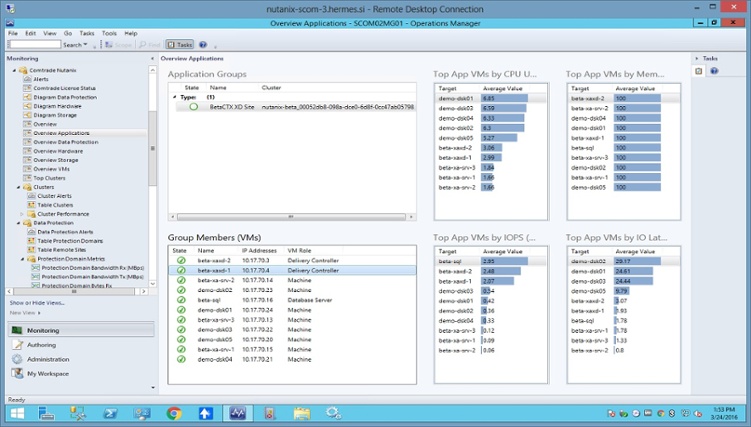Collapse the Protection Domain Metrics folder
This screenshot has height=427, width=751.
(x=23, y=259)
